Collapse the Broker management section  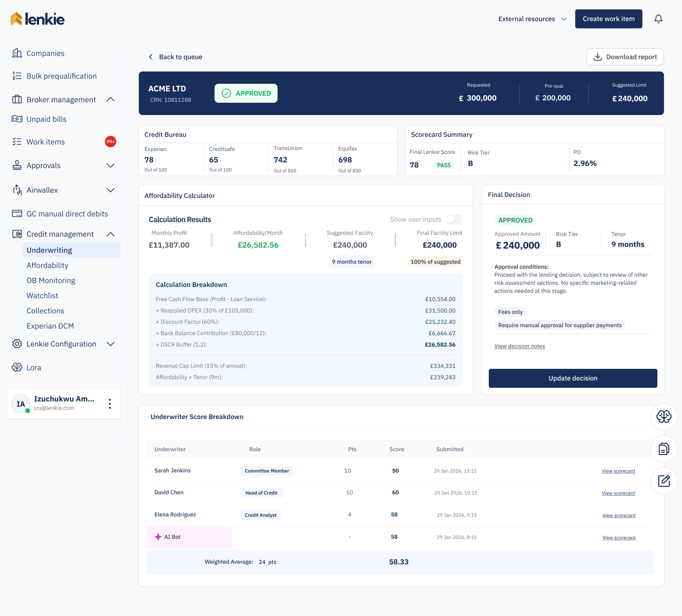coord(111,99)
